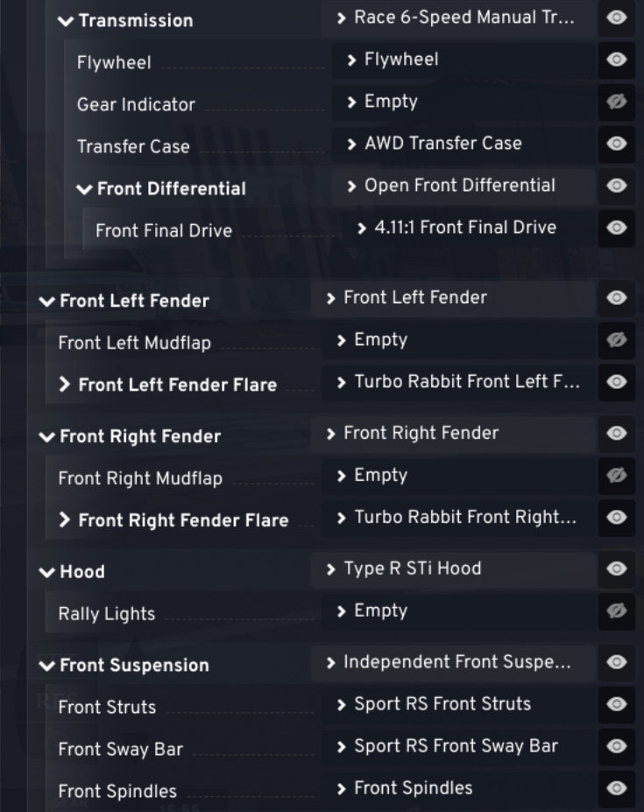This screenshot has height=812, width=644.
Task: Expand the Front Left Fender Flare group
Action: [x=65, y=385]
